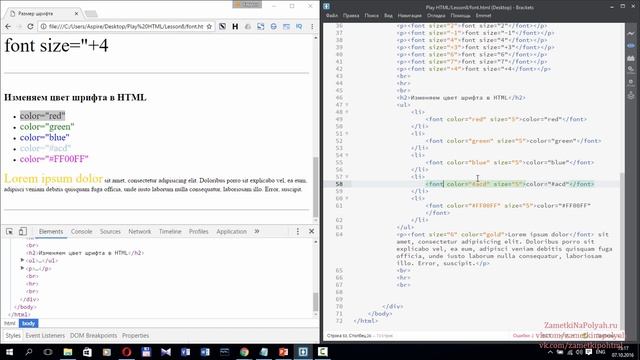This screenshot has height=360, width=640.
Task: Go back in the Chrome browser
Action: point(8,27)
